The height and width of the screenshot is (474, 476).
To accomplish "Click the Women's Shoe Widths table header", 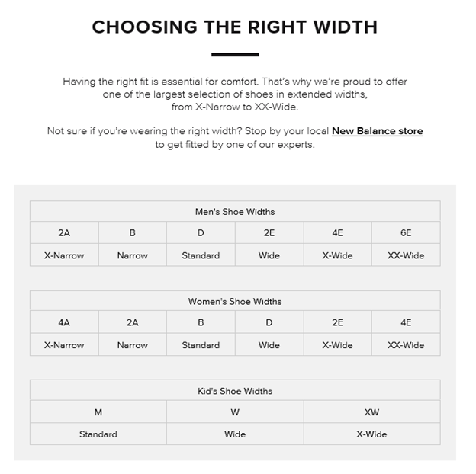I will 235,301.
